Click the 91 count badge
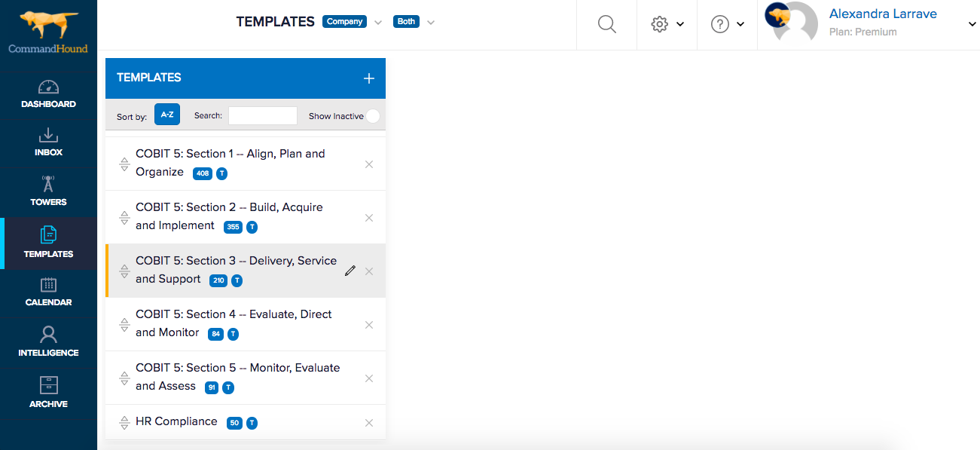 pos(212,387)
